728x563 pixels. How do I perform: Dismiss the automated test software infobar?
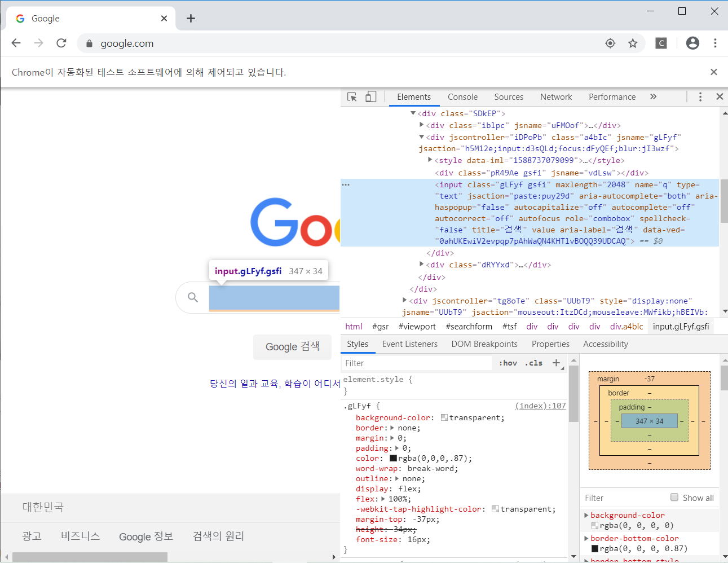714,72
